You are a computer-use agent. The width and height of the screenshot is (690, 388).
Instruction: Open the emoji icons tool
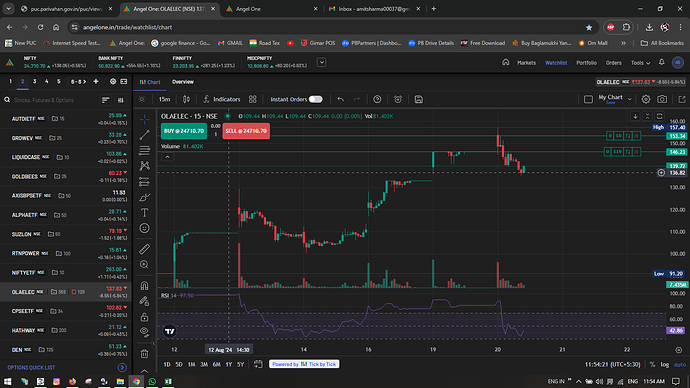(x=144, y=228)
